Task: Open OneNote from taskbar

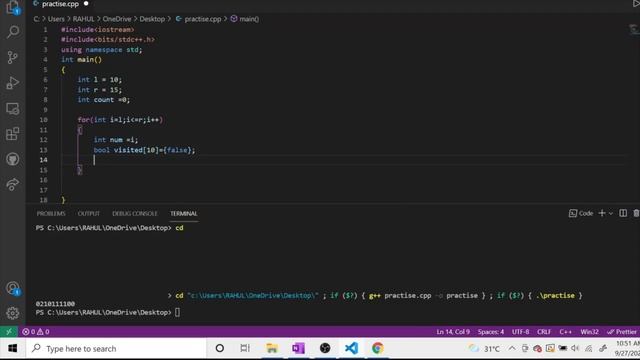Action: (298, 348)
